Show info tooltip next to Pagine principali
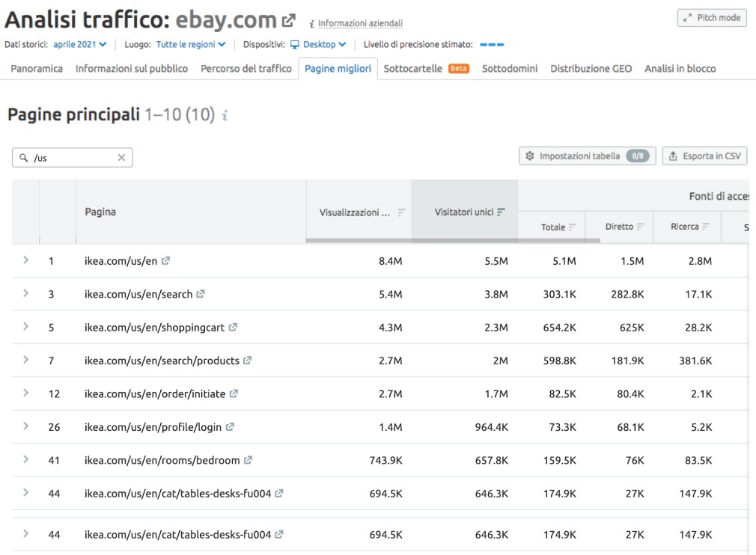 coord(225,116)
